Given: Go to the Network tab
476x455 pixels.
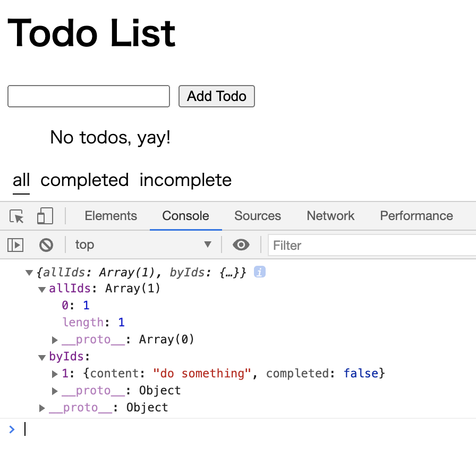Looking at the screenshot, I should (330, 216).
